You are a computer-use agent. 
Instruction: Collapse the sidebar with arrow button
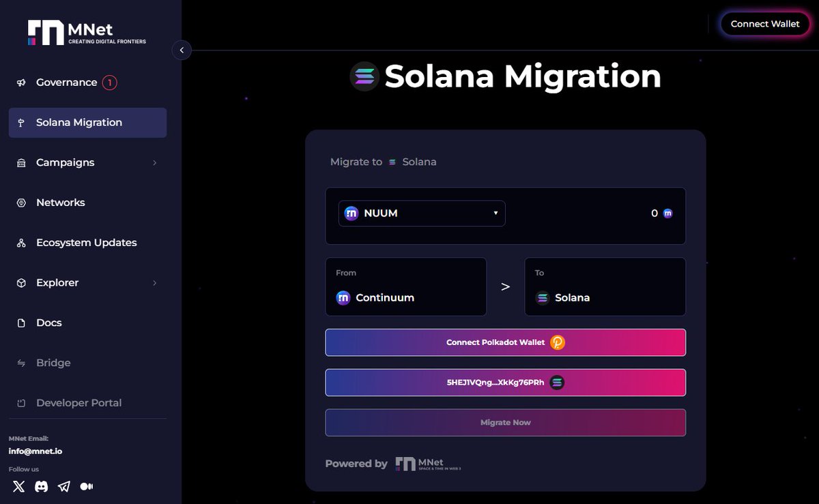(x=182, y=50)
